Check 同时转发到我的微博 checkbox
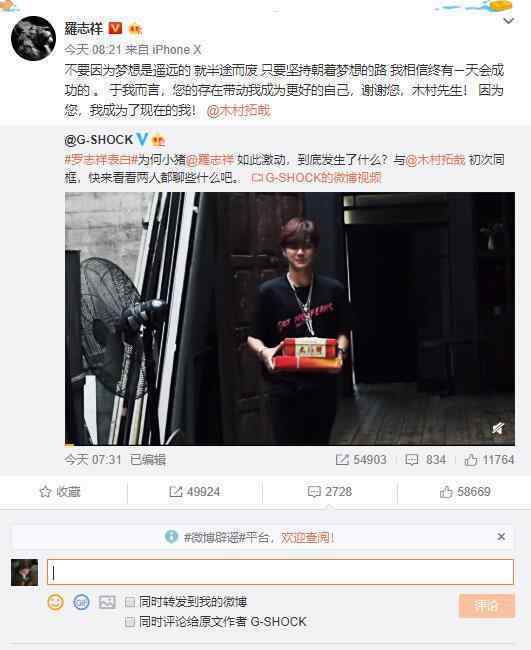 [130, 602]
